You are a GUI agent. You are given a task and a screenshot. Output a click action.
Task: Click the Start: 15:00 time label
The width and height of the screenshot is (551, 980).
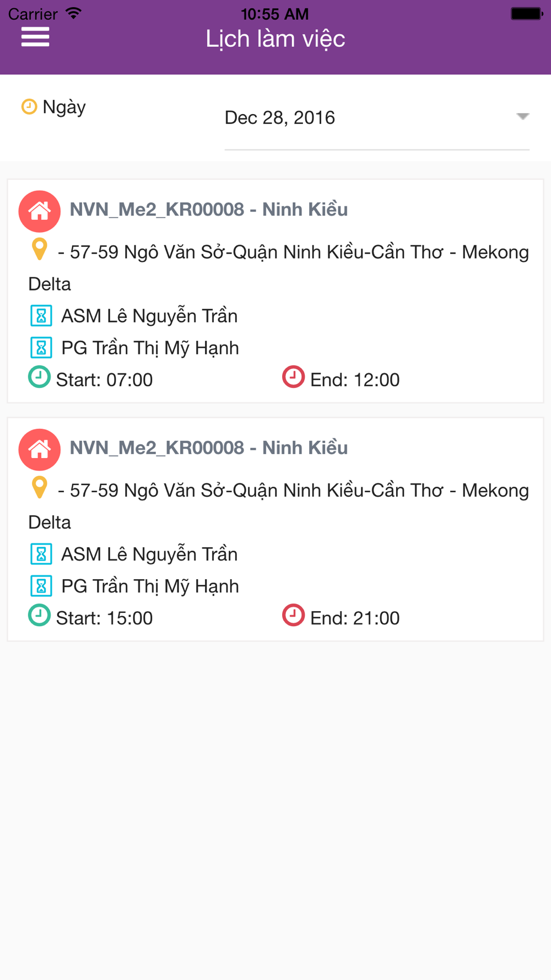pyautogui.click(x=104, y=618)
